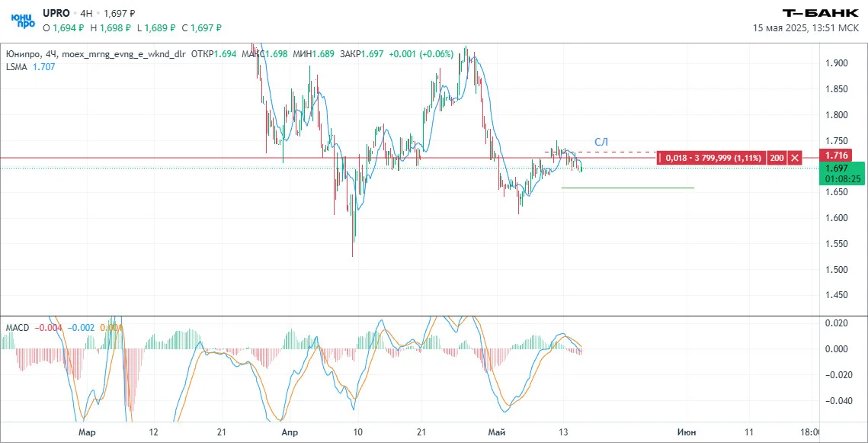
Task: Click the Мар date axis label
Action: coord(87,432)
